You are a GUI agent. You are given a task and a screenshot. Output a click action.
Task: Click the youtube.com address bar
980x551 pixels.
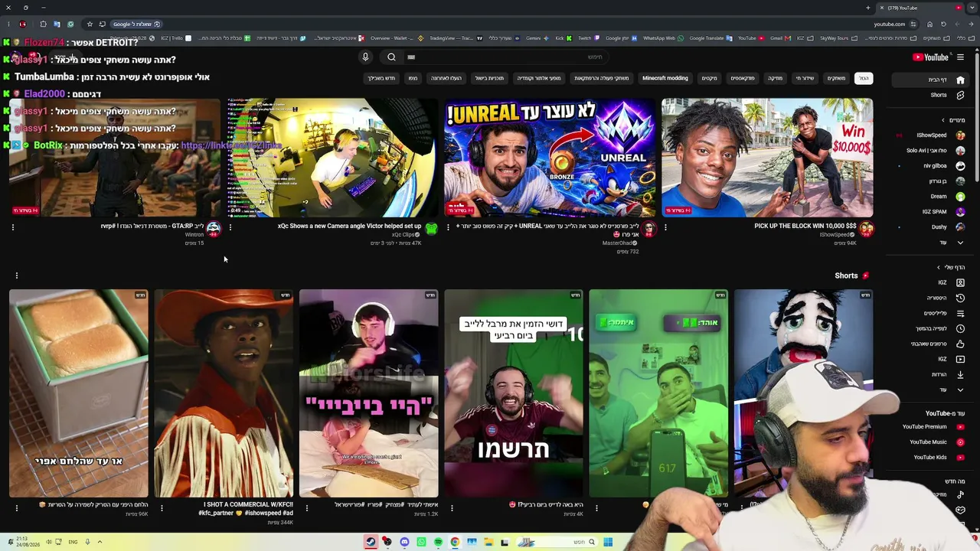[x=889, y=24]
